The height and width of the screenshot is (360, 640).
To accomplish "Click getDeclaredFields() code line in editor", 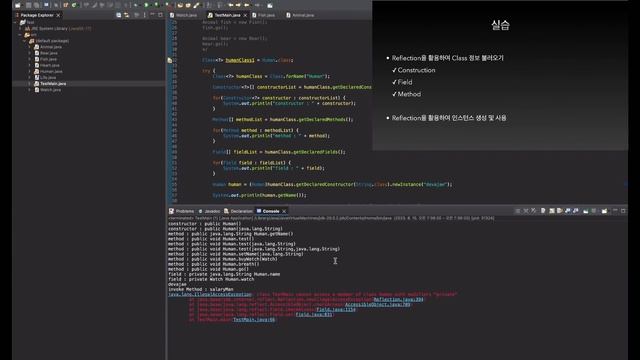I will click(x=279, y=152).
